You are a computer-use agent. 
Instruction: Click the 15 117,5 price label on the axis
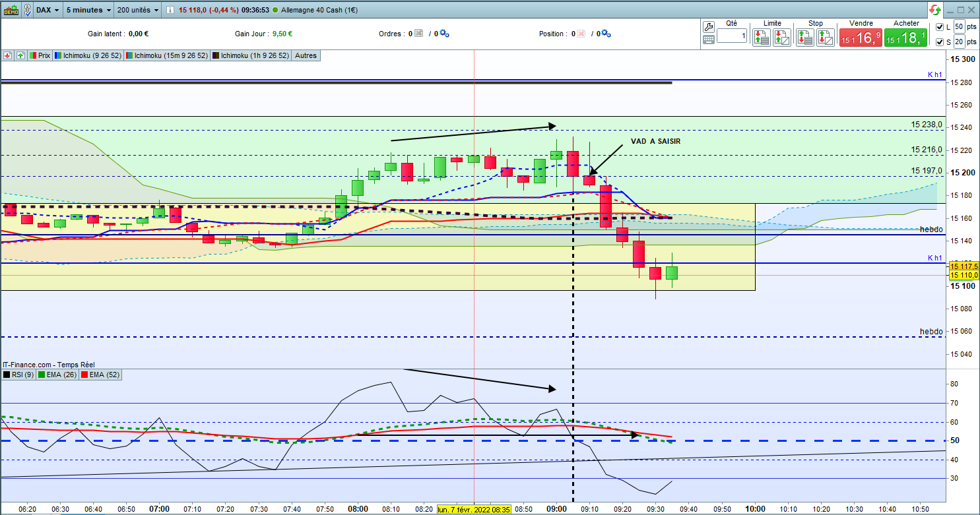tap(963, 266)
